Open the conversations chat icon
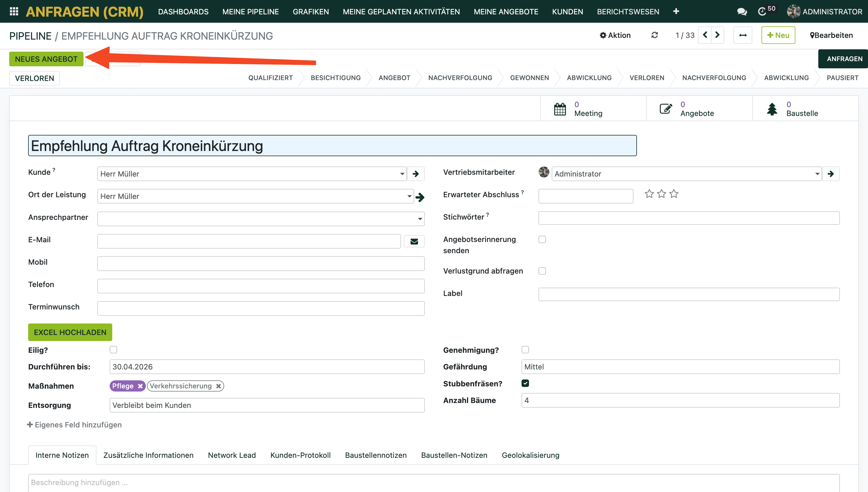 pyautogui.click(x=742, y=12)
